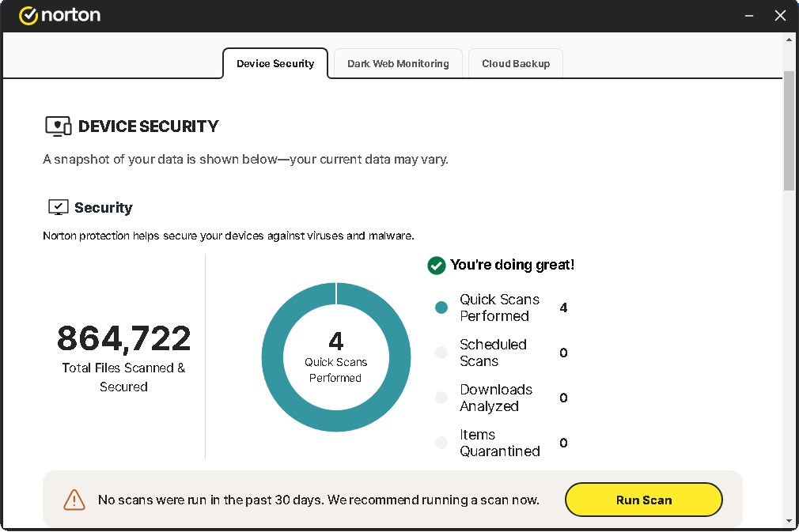Viewport: 799px width, 532px height.
Task: Click the Security monitor checkmark icon
Action: point(58,208)
